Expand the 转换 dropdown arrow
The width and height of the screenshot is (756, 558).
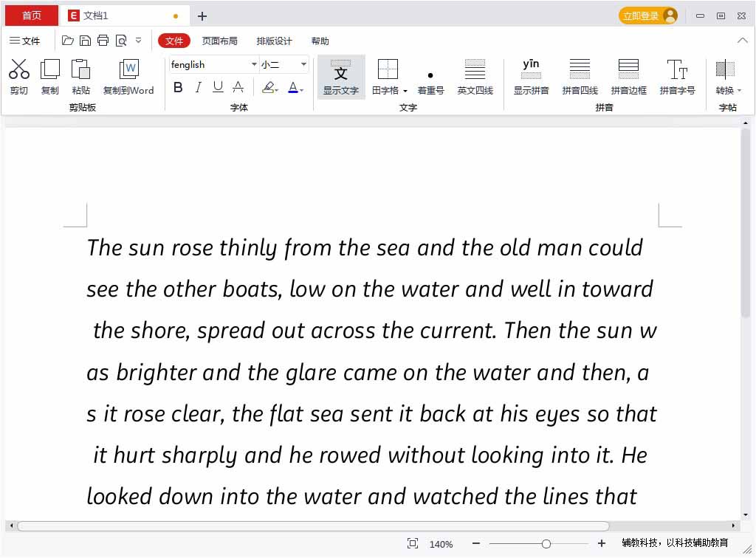click(x=739, y=91)
